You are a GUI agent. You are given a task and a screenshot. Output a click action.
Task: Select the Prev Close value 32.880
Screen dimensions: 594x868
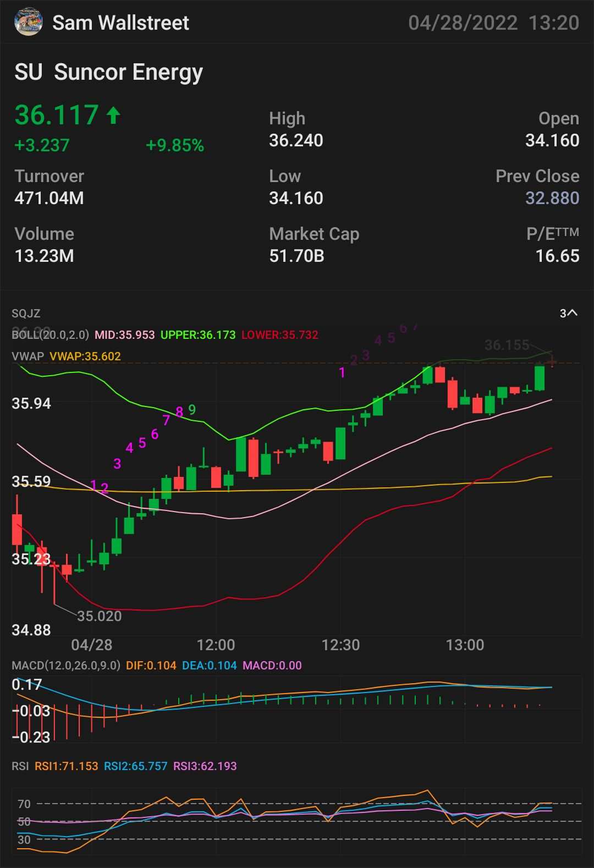(552, 198)
